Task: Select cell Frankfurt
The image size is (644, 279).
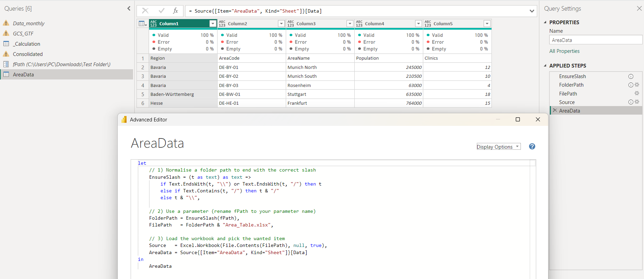Action: [x=320, y=103]
